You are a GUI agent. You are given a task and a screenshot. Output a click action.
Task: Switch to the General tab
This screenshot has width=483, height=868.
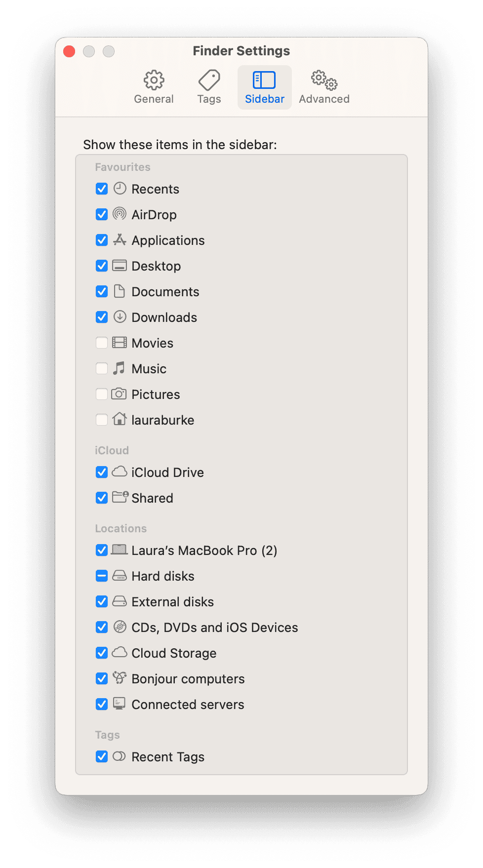[154, 86]
